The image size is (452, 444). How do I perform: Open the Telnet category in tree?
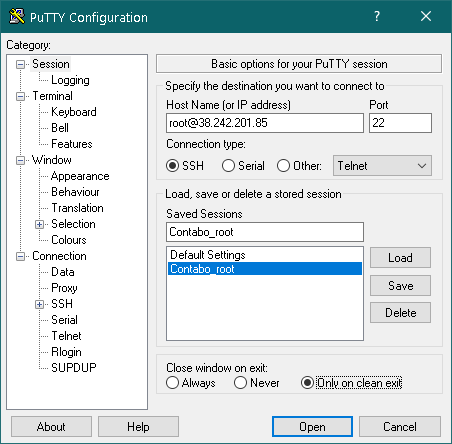[66, 336]
